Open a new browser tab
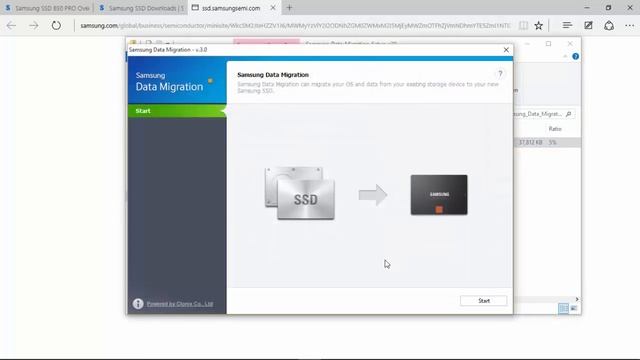 [289, 8]
